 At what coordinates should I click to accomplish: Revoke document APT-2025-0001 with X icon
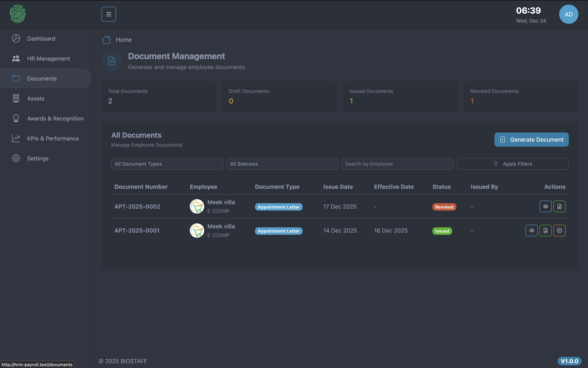pyautogui.click(x=559, y=231)
